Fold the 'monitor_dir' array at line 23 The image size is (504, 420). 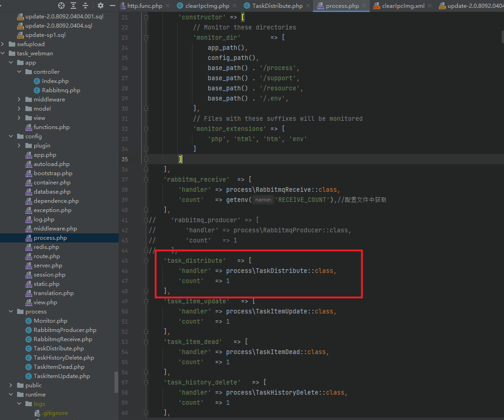pyautogui.click(x=146, y=37)
